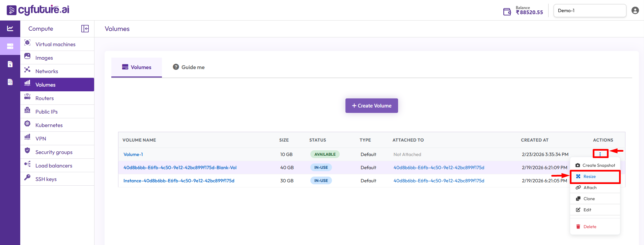Choose Resize from the actions menu

click(589, 177)
